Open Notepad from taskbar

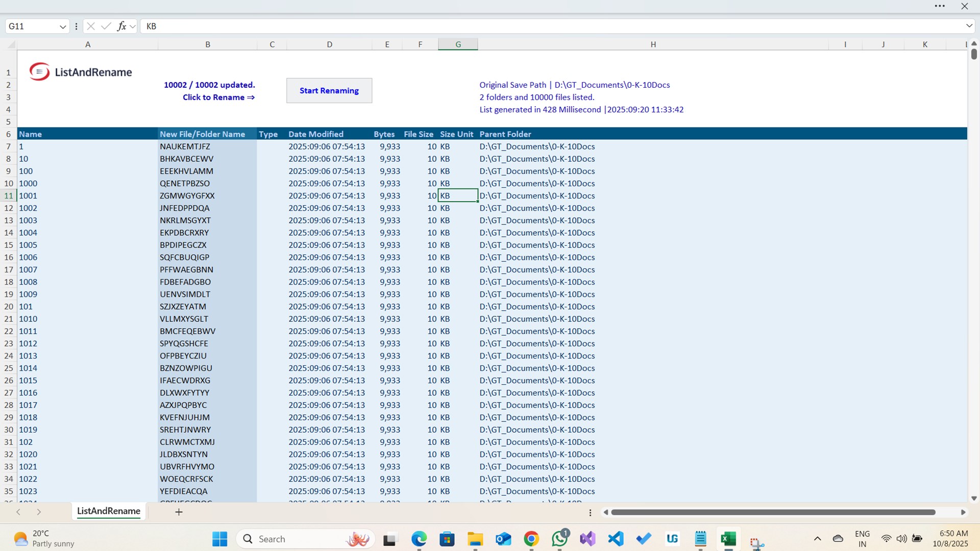700,539
